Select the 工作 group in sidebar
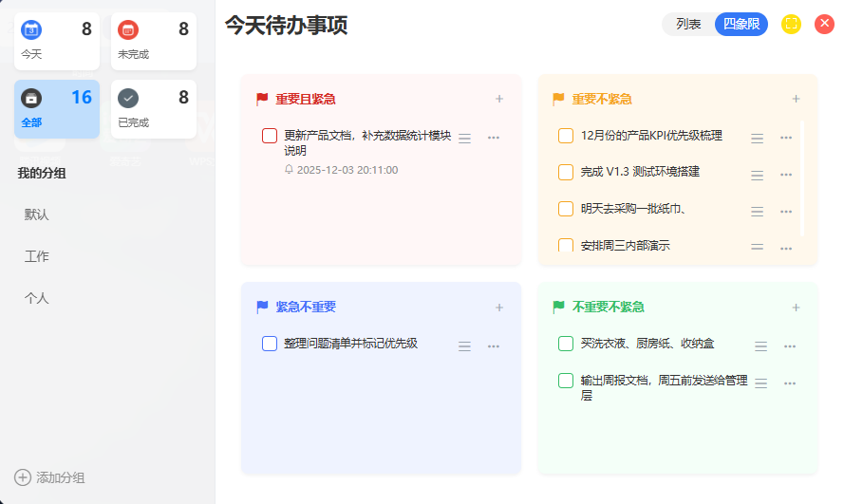 [x=37, y=256]
